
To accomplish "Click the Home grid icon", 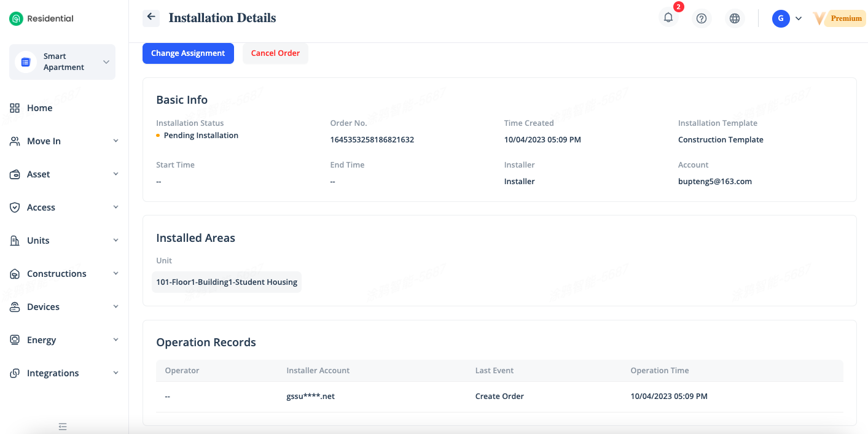I will tap(15, 108).
